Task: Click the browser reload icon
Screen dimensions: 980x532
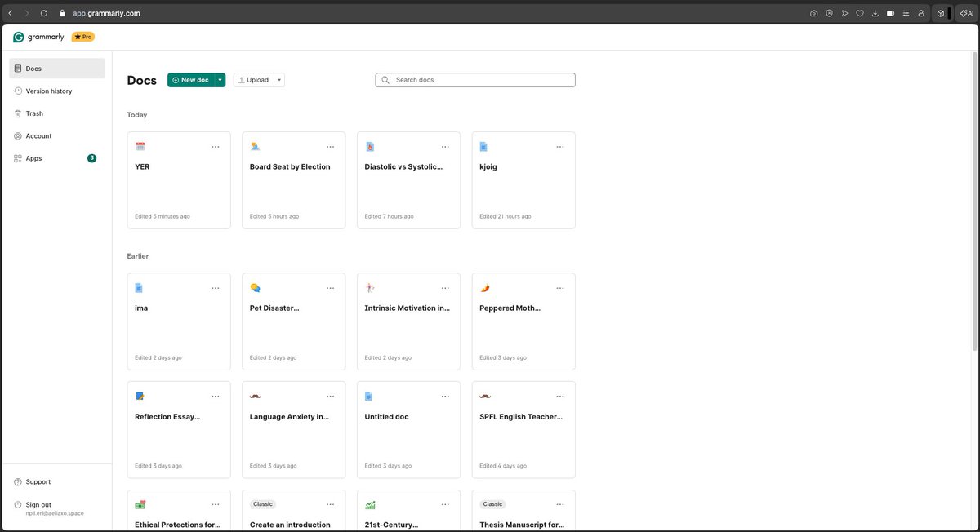Action: (x=43, y=13)
